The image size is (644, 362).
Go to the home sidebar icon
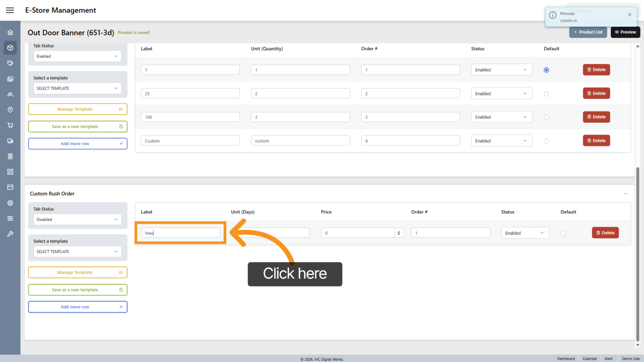(10, 33)
